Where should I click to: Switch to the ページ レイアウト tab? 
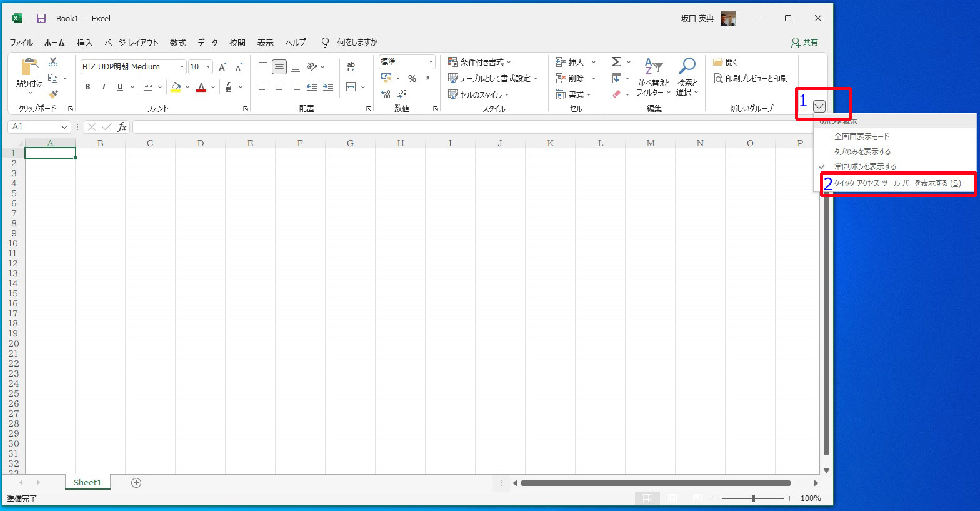tap(131, 43)
